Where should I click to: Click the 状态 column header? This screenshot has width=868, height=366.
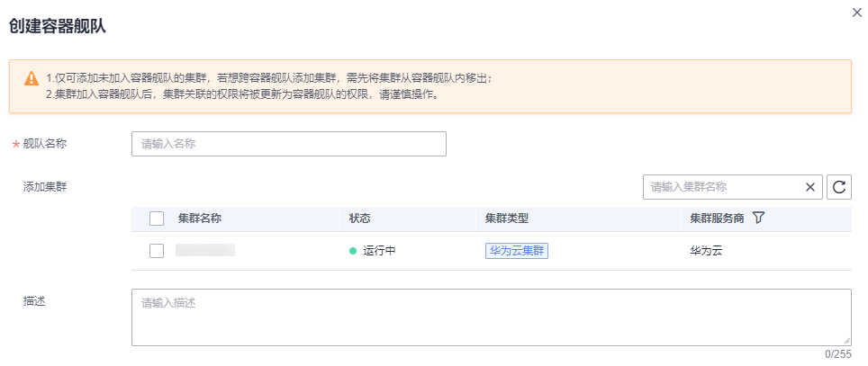360,218
